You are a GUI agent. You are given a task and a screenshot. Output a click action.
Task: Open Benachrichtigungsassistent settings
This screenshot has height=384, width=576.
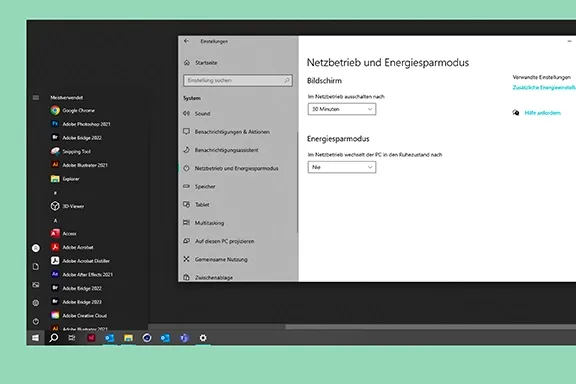[221, 150]
